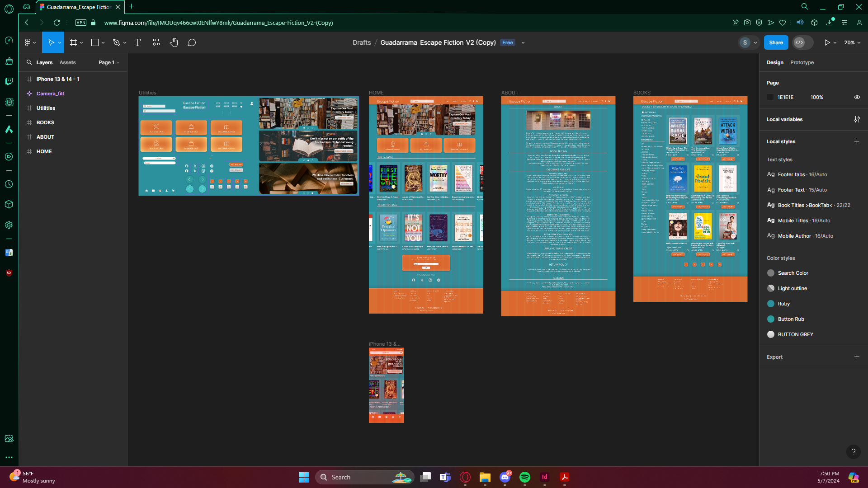Select the Camera_fill layer
Screen dimensions: 868x488
click(x=50, y=94)
